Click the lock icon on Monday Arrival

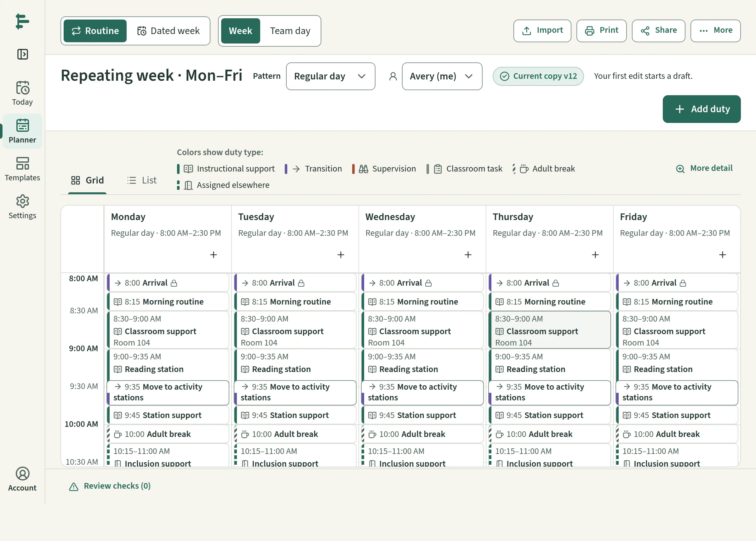coord(174,283)
